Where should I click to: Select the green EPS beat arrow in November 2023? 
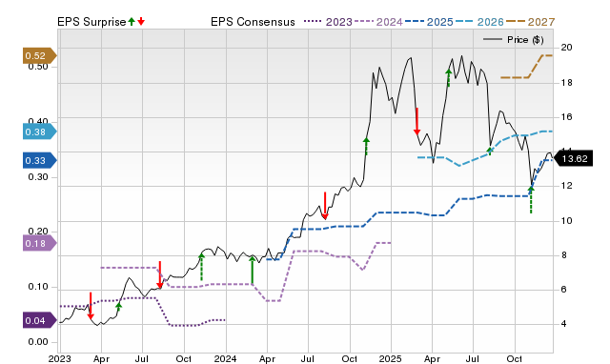pos(201,267)
